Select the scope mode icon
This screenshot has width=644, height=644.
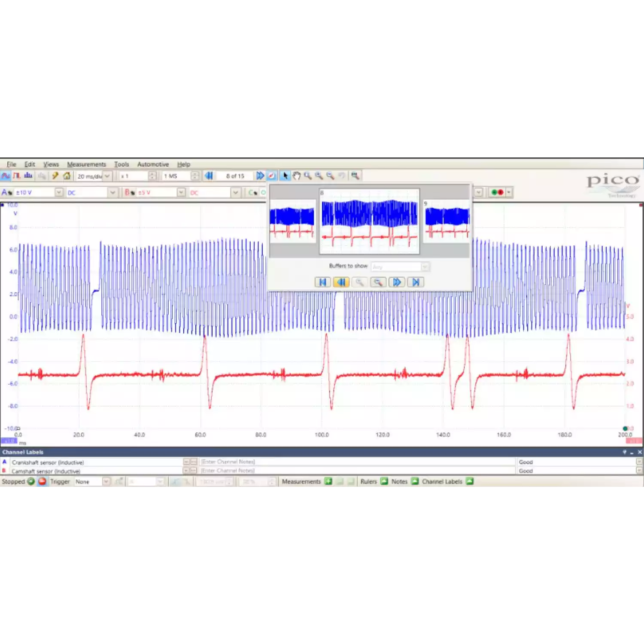point(6,176)
